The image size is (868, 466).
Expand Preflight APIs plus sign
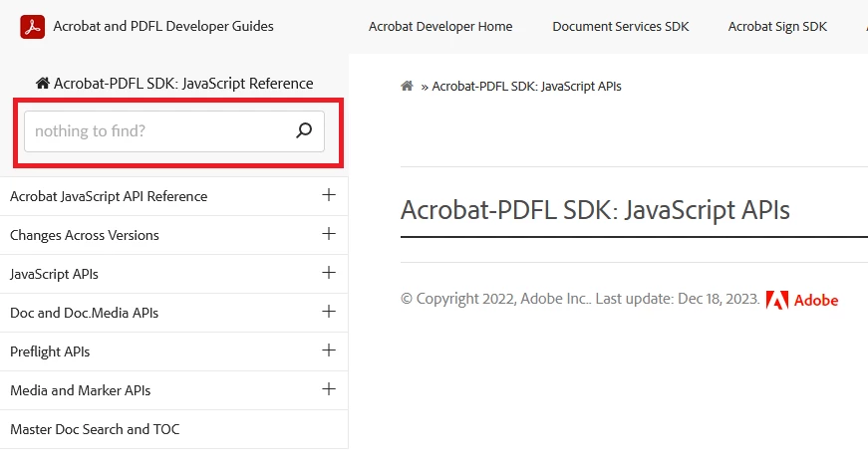click(x=329, y=349)
